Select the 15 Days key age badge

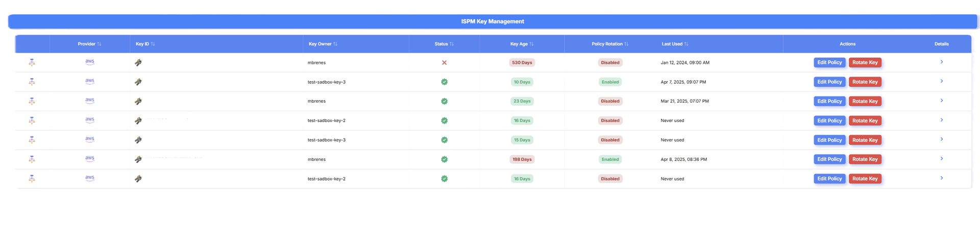point(522,140)
